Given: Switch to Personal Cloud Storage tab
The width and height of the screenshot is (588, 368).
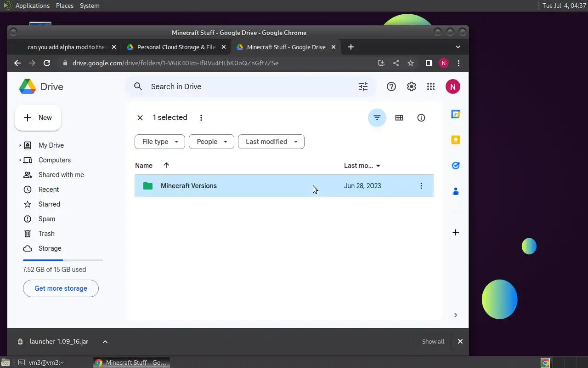Looking at the screenshot, I should [176, 47].
